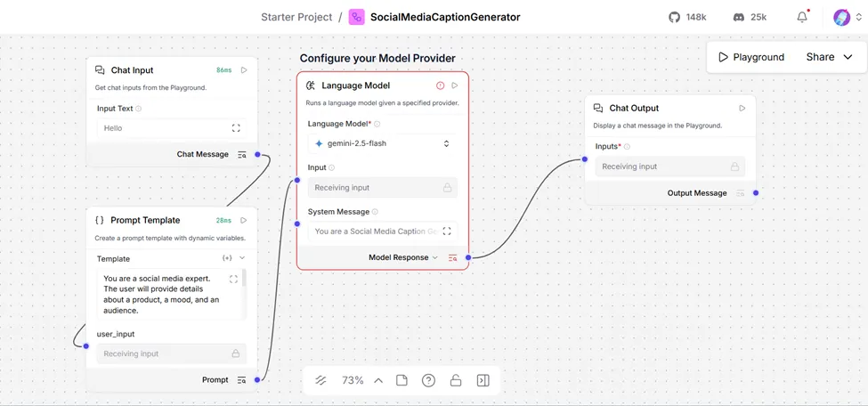Toggle the canvas lock icon
868x406 pixels.
coord(455,380)
